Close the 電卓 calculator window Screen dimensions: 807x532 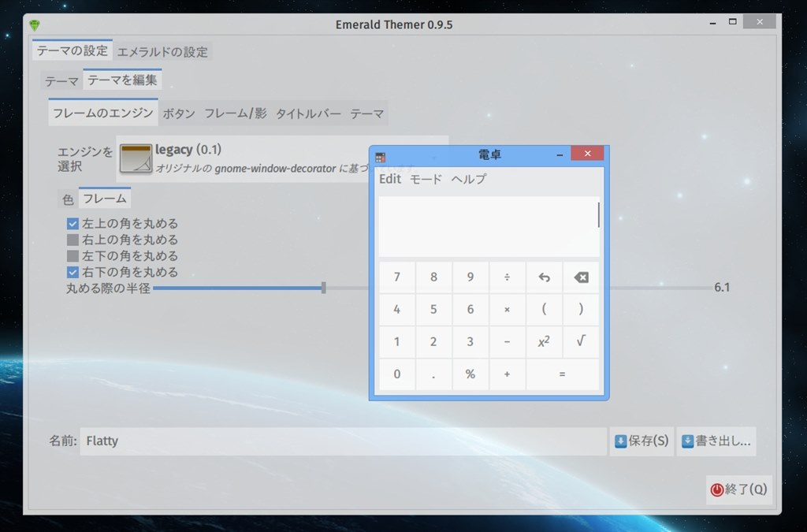pos(587,154)
